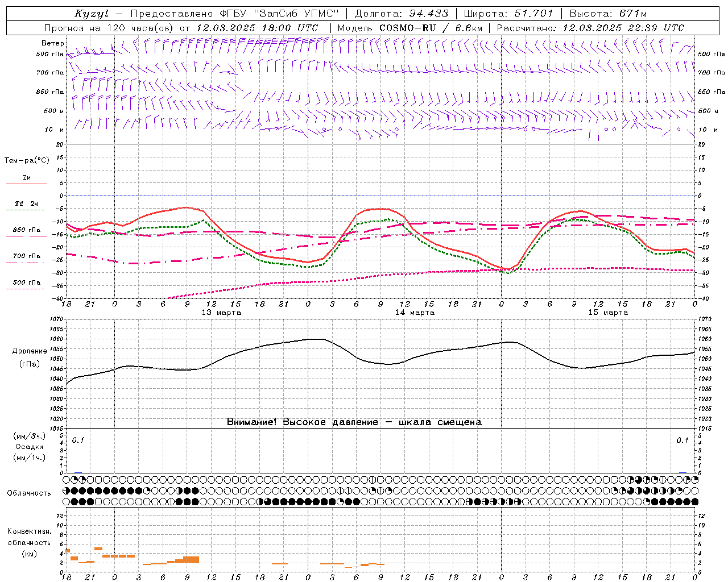The image size is (728, 582).
Task: Click the 'Прогноз на 120 часа(ов)' forecast text
Action: tap(109, 28)
